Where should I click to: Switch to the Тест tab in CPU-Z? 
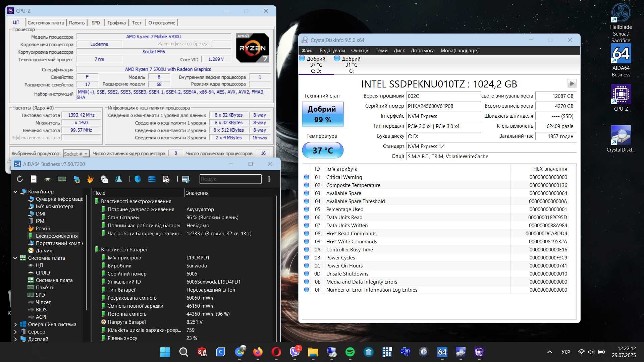coord(137,23)
